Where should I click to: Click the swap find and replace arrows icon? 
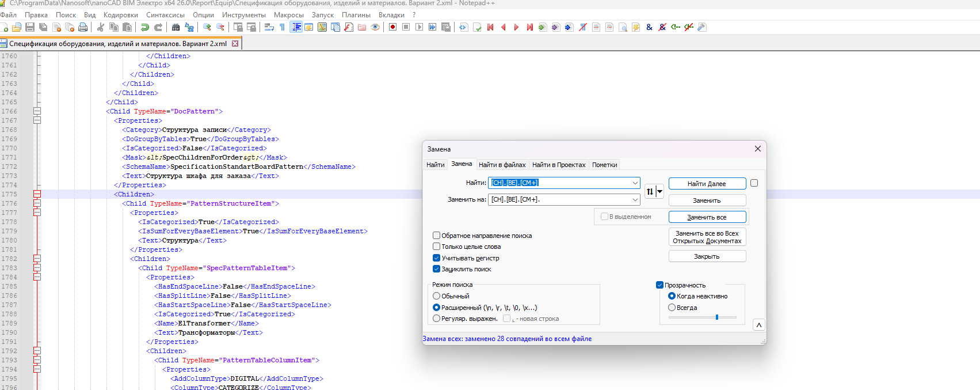coord(650,191)
